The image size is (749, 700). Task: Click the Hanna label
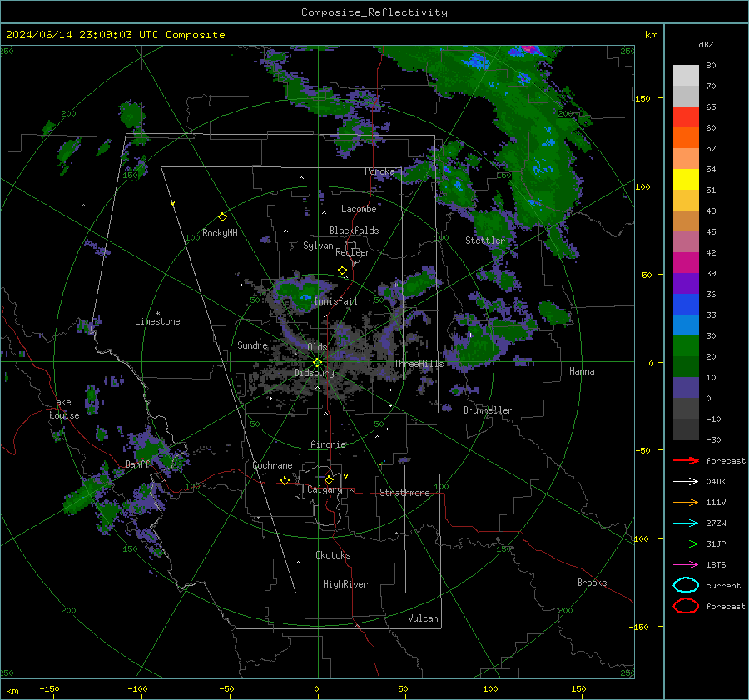[x=582, y=371]
